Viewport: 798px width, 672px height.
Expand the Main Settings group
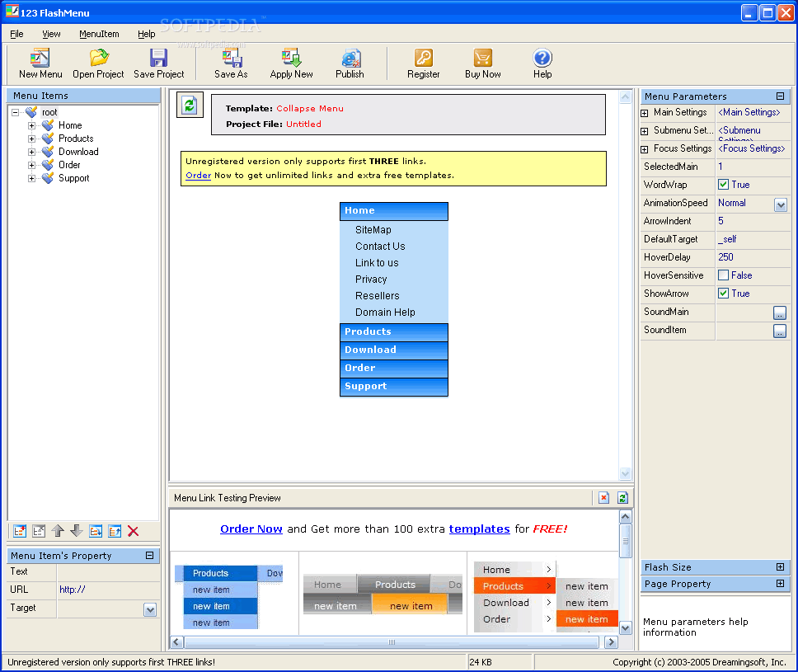[645, 113]
